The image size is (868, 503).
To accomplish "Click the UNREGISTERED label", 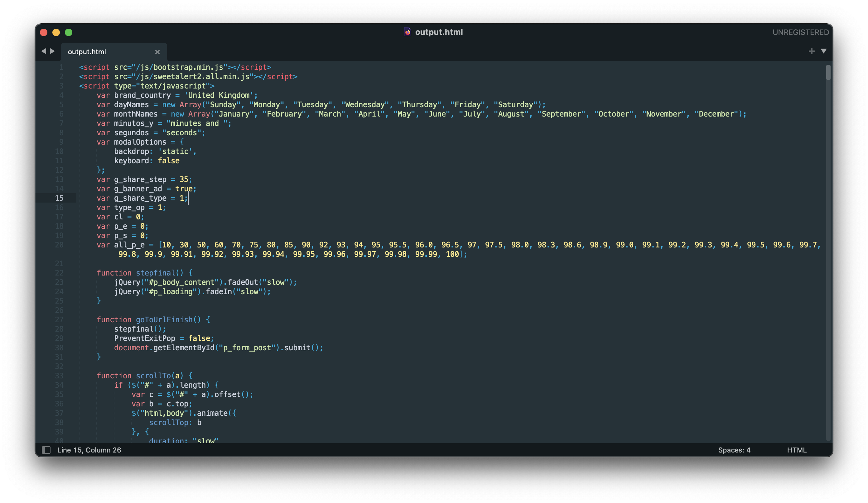I will click(800, 32).
